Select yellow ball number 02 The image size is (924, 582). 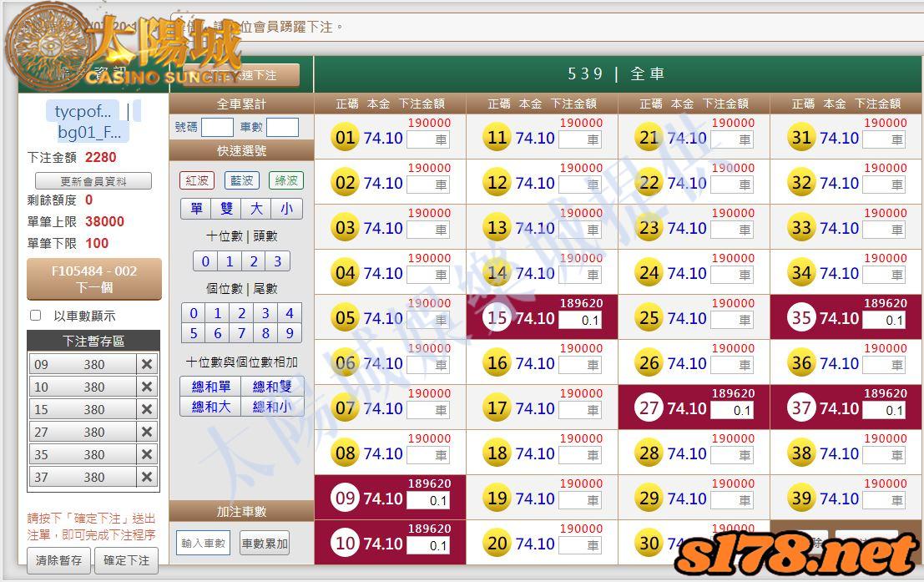pyautogui.click(x=345, y=183)
